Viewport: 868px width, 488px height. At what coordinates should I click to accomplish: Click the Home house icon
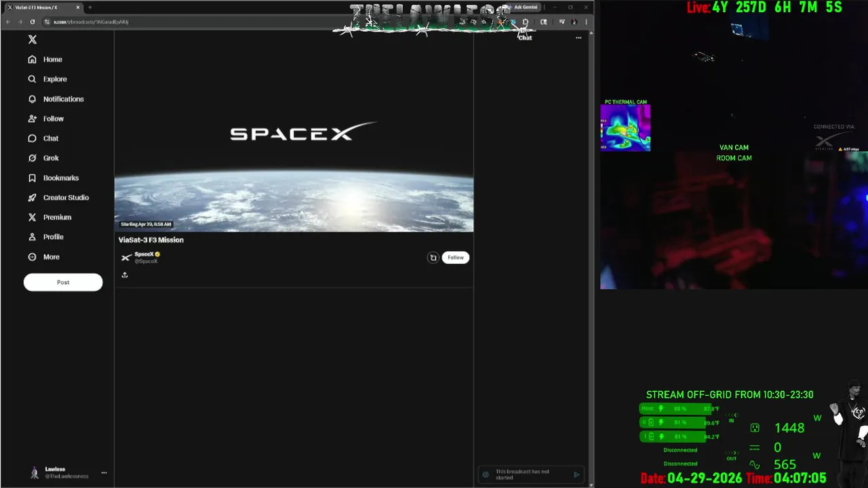point(32,60)
